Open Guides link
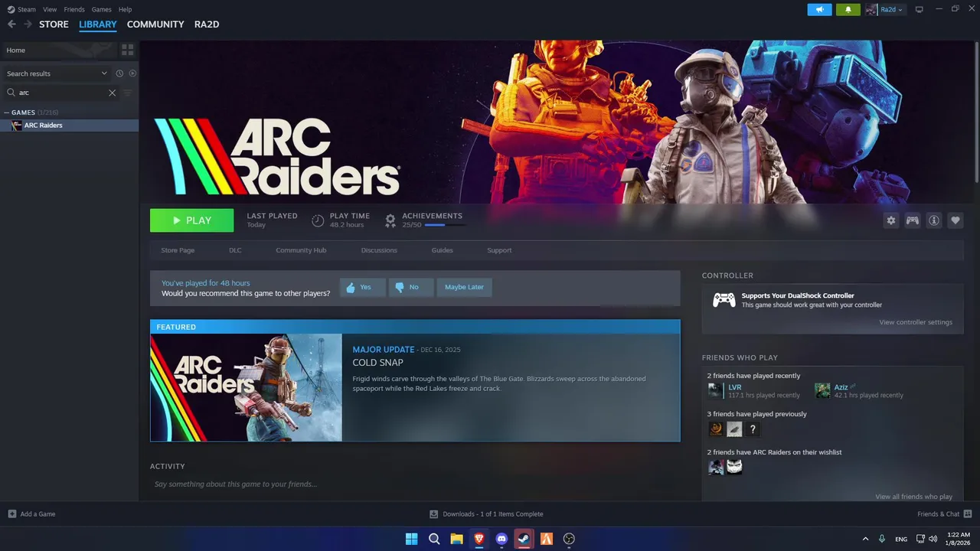 tap(442, 250)
